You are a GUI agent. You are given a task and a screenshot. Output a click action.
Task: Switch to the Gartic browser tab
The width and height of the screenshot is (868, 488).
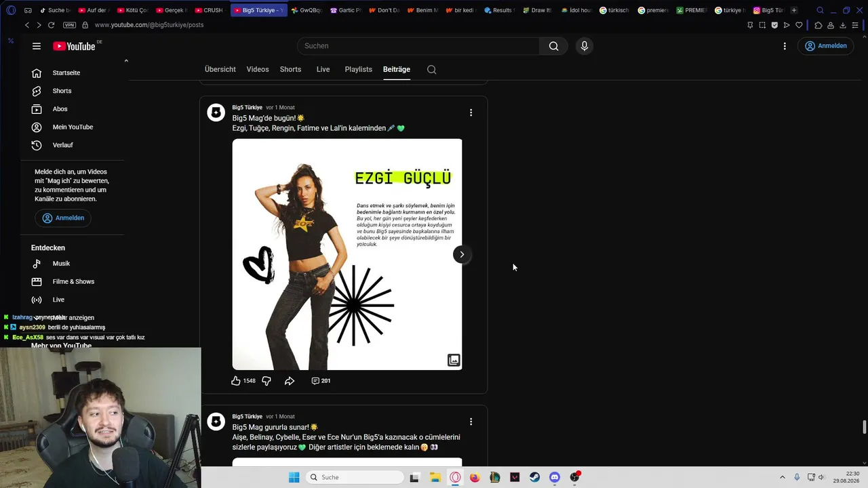(346, 10)
